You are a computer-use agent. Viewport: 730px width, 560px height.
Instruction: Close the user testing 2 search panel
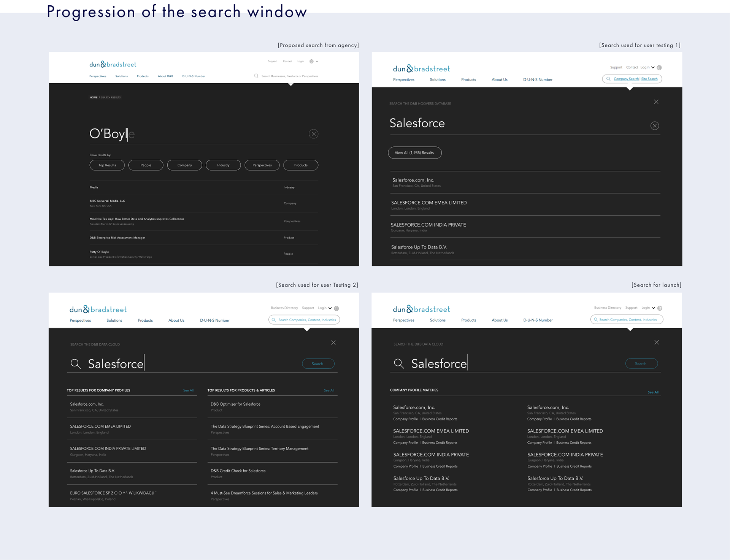tap(333, 343)
